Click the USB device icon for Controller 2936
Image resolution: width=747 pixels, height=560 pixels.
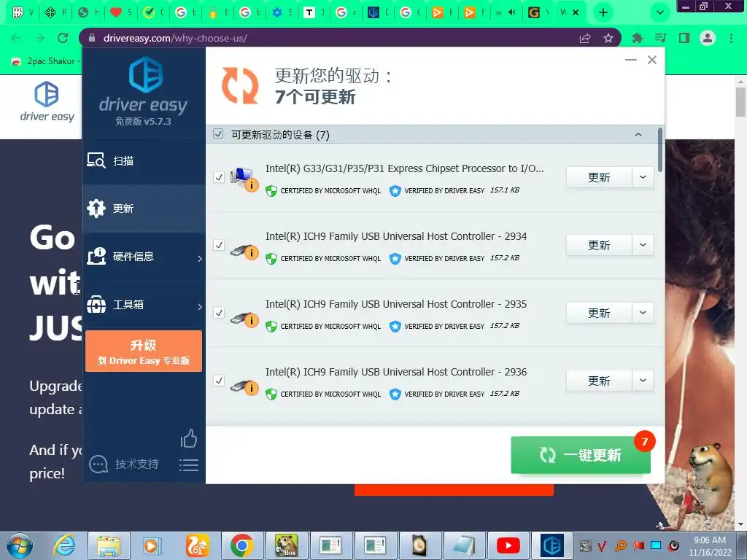(x=244, y=386)
